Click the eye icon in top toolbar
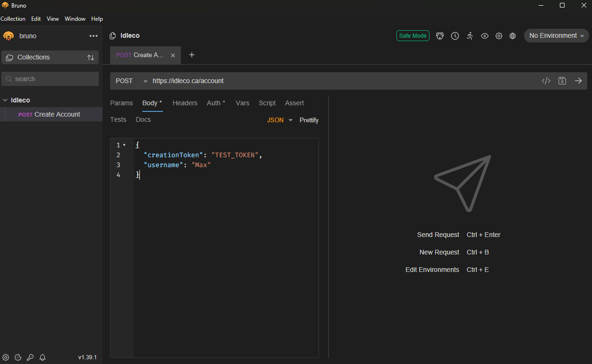 [484, 36]
